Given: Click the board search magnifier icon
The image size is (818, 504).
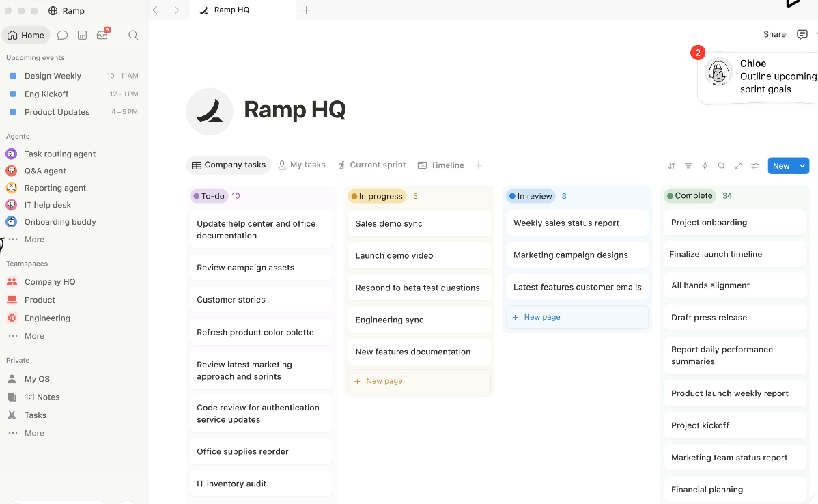Looking at the screenshot, I should pos(722,166).
